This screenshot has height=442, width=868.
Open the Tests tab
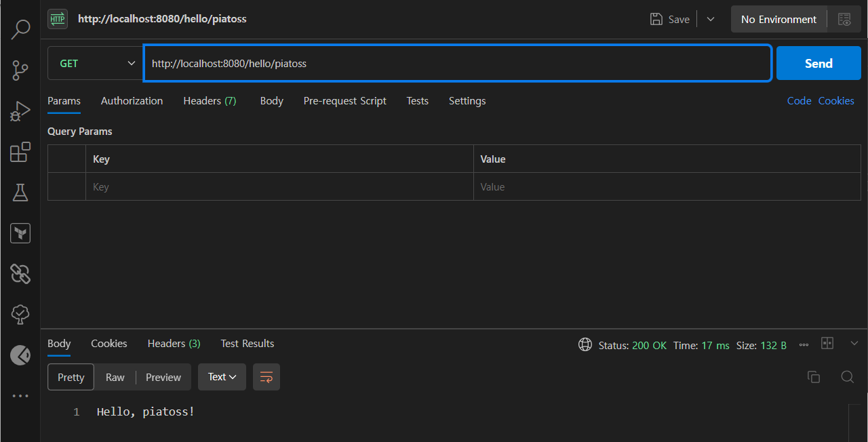tap(417, 101)
